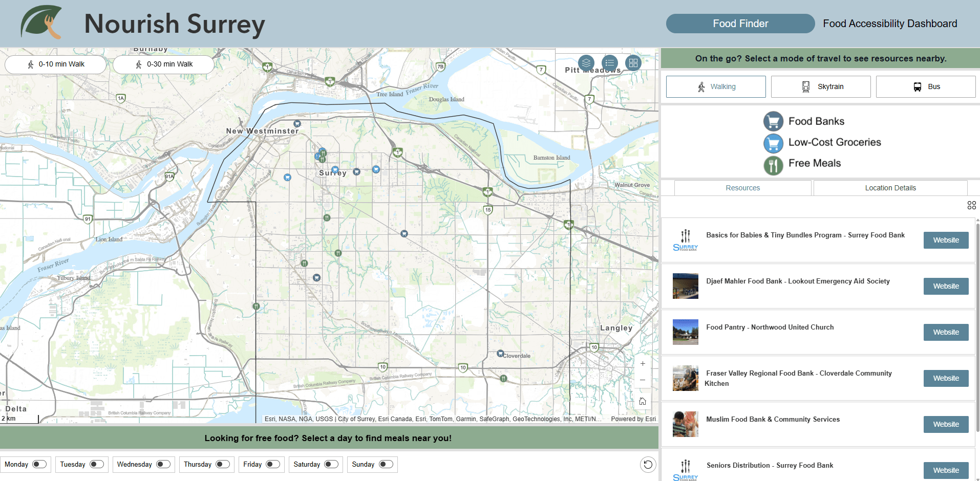Select Walking travel mode
Screen dimensions: 980x481
716,86
